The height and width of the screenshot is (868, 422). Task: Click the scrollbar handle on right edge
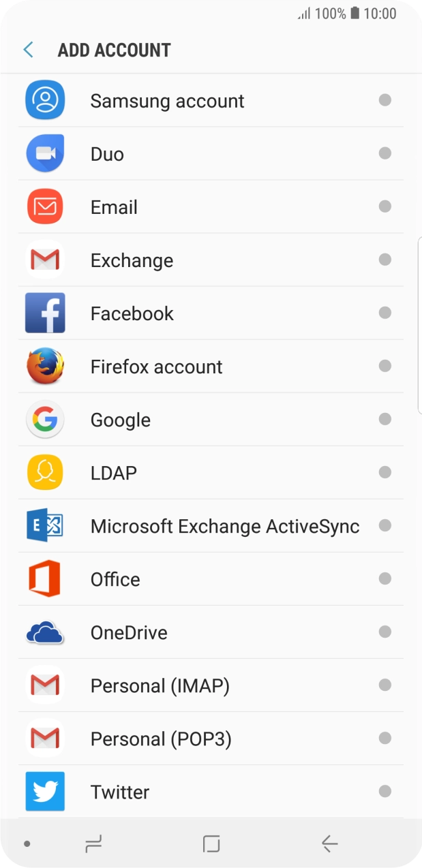(419, 325)
